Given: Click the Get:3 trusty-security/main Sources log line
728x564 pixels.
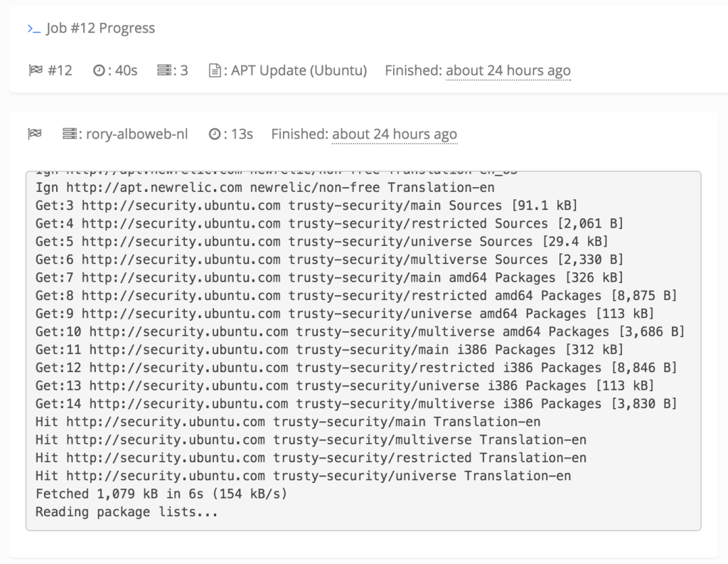Looking at the screenshot, I should pyautogui.click(x=306, y=206).
